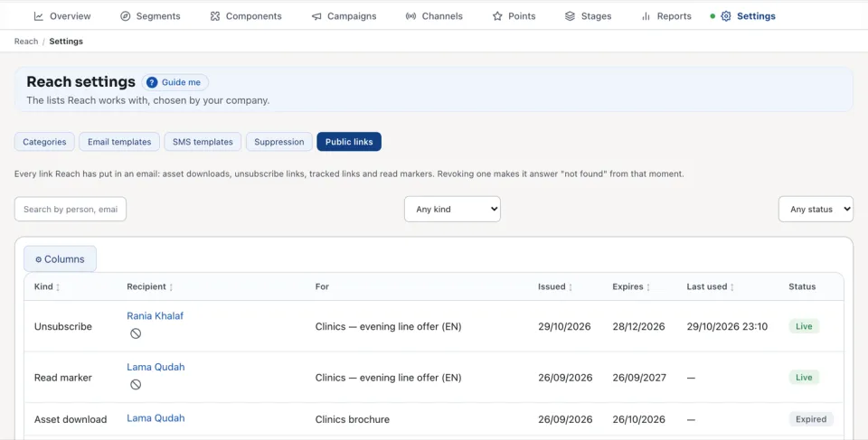Sort by the Last used column arrows
The image size is (868, 440).
(731, 287)
